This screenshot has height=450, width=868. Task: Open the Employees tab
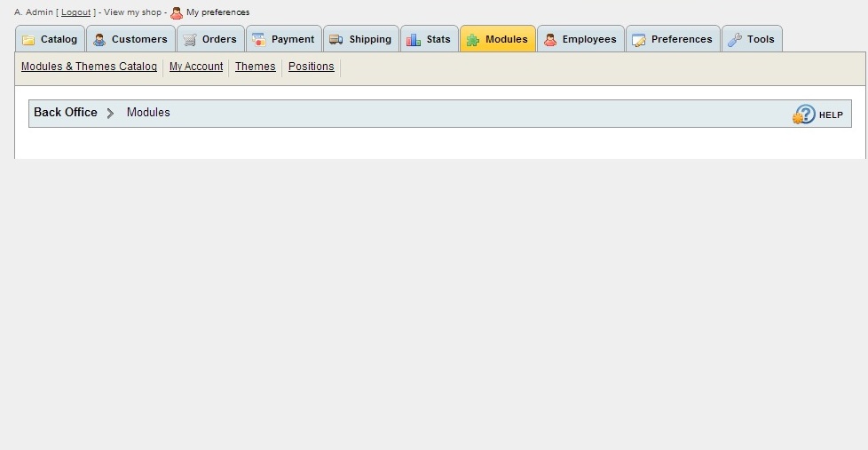tap(580, 39)
